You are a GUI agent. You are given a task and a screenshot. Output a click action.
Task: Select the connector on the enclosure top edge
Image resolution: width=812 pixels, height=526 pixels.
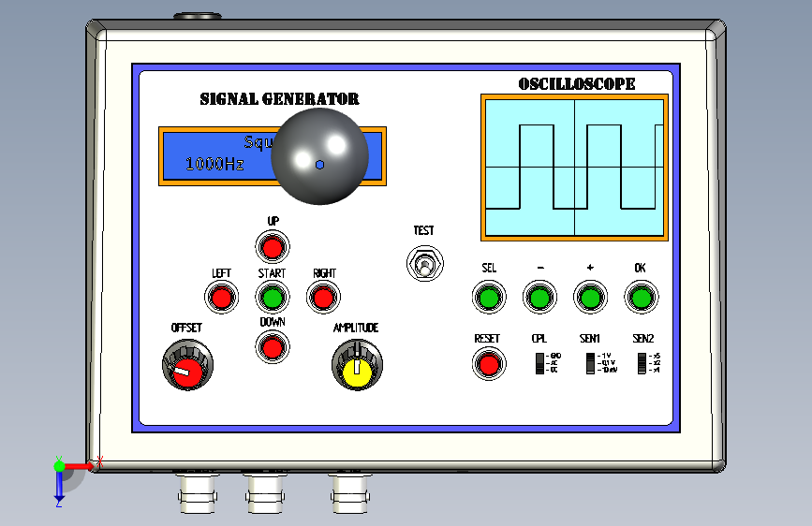(198, 17)
